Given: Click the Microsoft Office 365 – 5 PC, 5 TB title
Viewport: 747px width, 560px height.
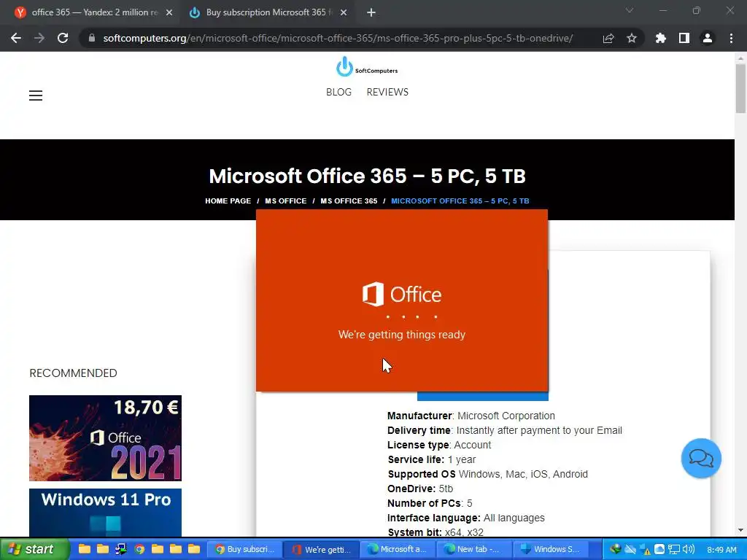Looking at the screenshot, I should [368, 176].
